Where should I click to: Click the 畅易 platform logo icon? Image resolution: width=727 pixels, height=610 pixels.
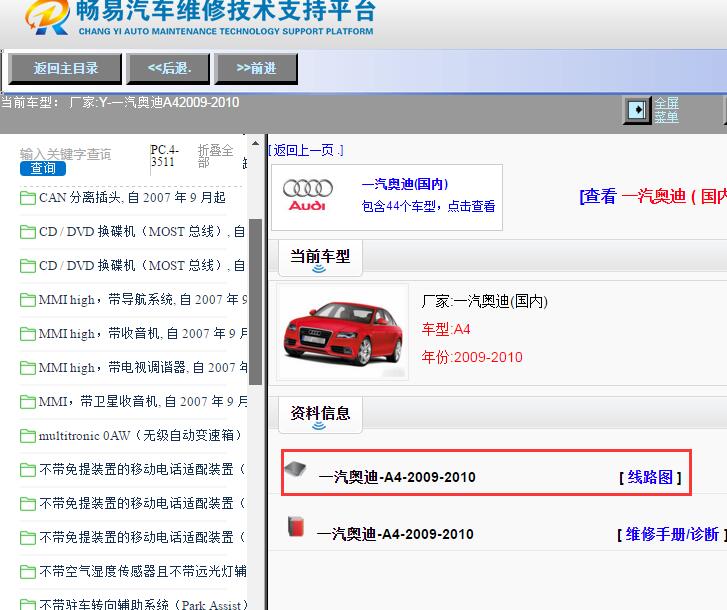pyautogui.click(x=47, y=17)
